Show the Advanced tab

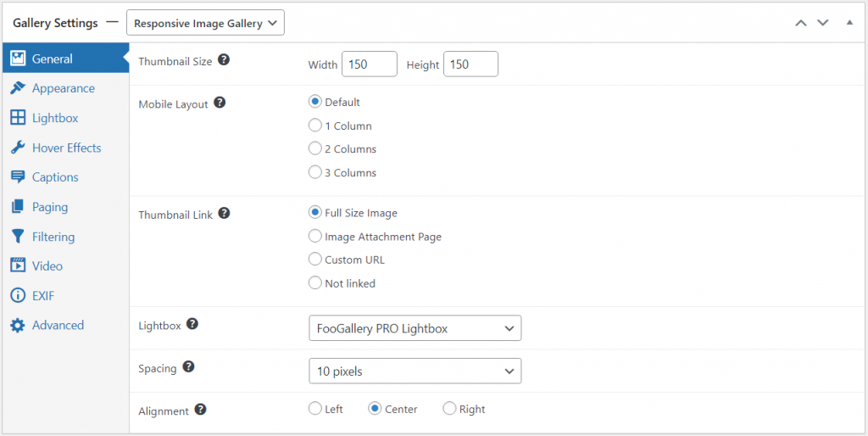coord(66,325)
